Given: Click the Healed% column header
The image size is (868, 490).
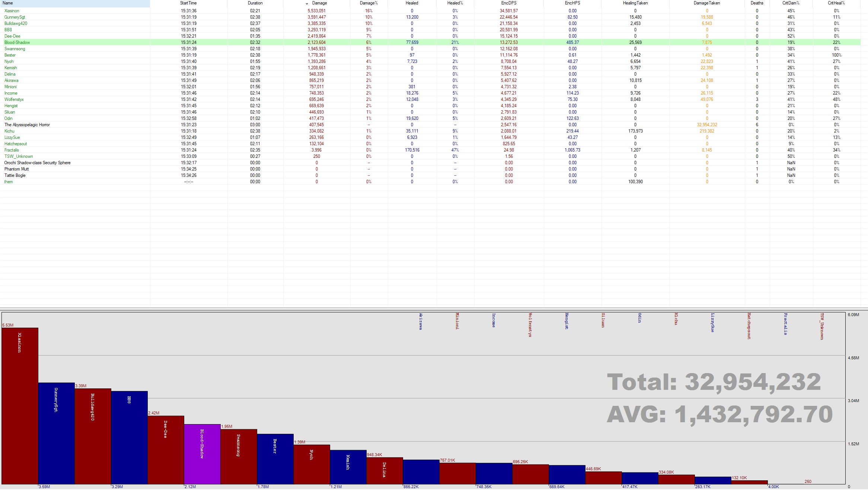Looking at the screenshot, I should coord(455,3).
